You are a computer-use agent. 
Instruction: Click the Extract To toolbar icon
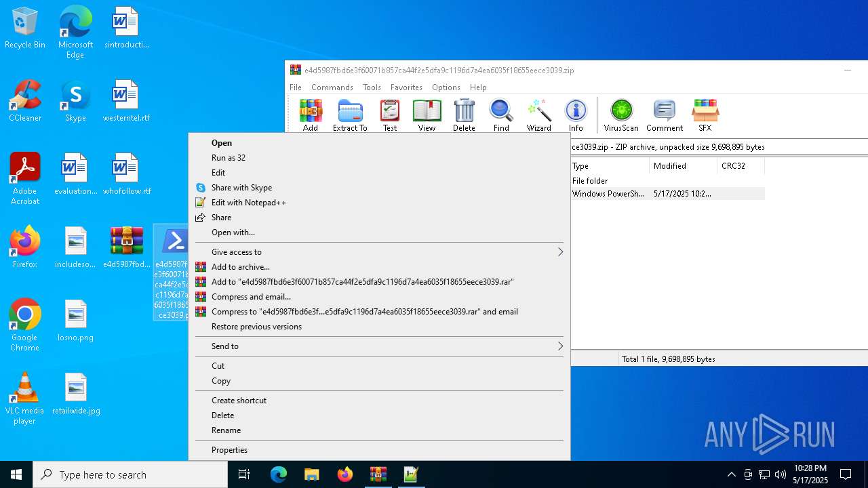click(x=350, y=115)
